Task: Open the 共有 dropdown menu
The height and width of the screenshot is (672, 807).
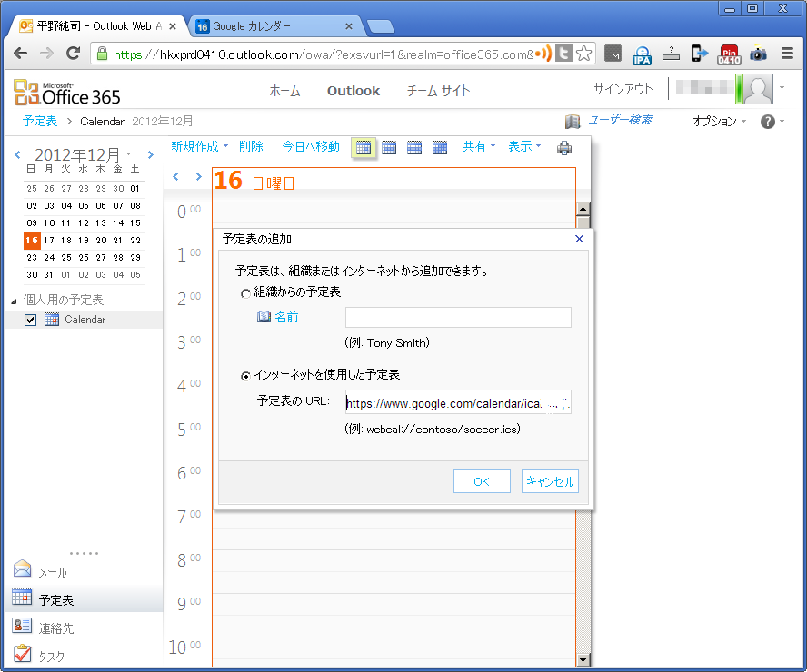Action: click(x=479, y=146)
